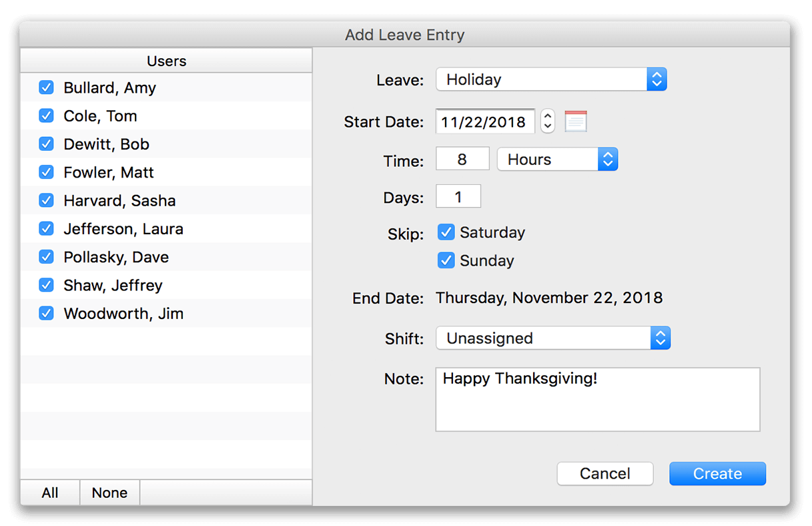
Task: Click the Create button
Action: click(717, 473)
